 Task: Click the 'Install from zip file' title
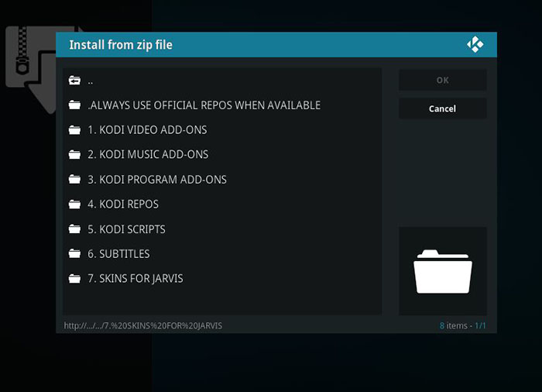tap(121, 45)
